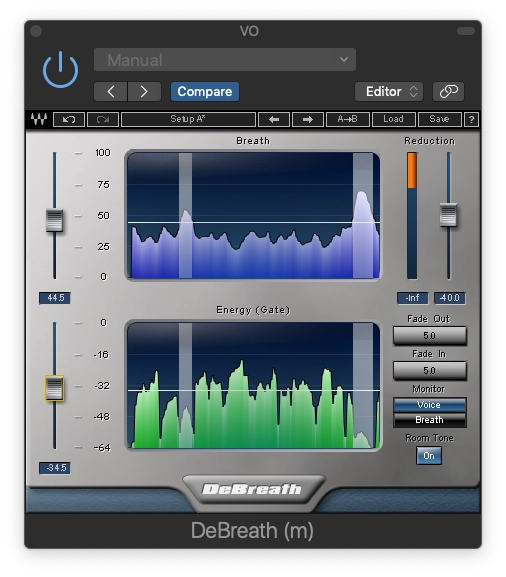Open help with the question mark
This screenshot has width=506, height=577.
(471, 120)
